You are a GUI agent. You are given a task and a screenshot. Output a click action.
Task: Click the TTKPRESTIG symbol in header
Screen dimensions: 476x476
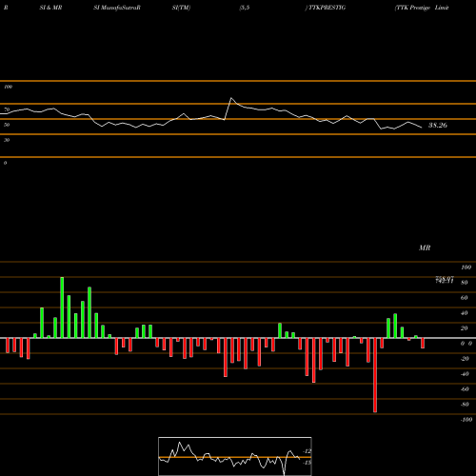(327, 8)
